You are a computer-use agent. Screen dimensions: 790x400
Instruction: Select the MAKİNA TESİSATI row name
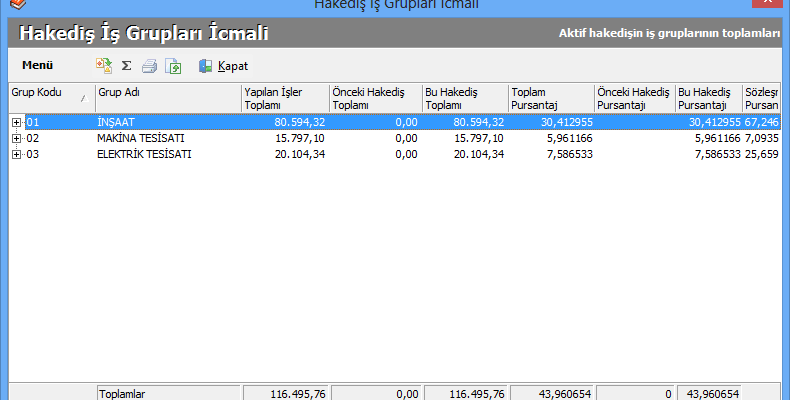tap(140, 138)
